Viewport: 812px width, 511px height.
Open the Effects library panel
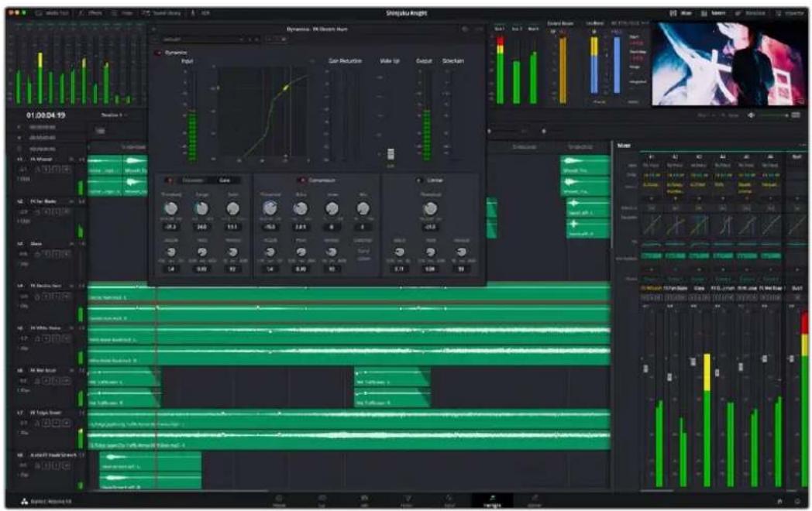pos(90,13)
